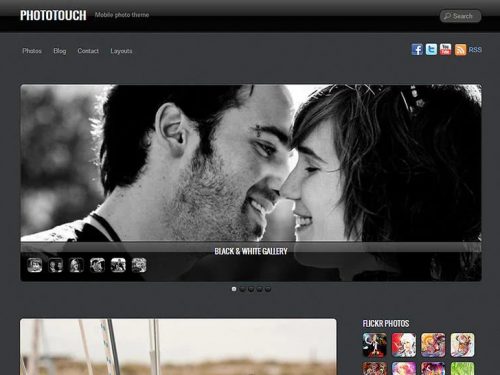Open the second slider thumbnail showing two faces

click(x=56, y=265)
